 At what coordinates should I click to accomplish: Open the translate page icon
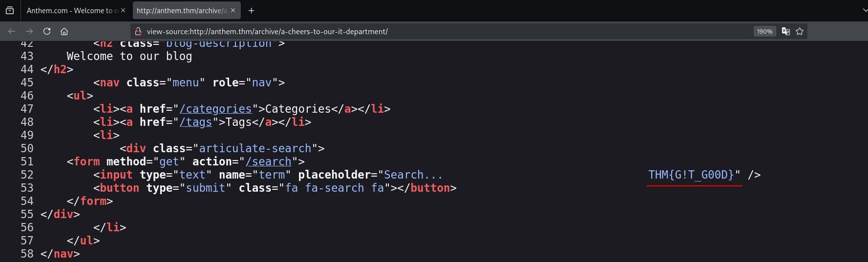[785, 31]
